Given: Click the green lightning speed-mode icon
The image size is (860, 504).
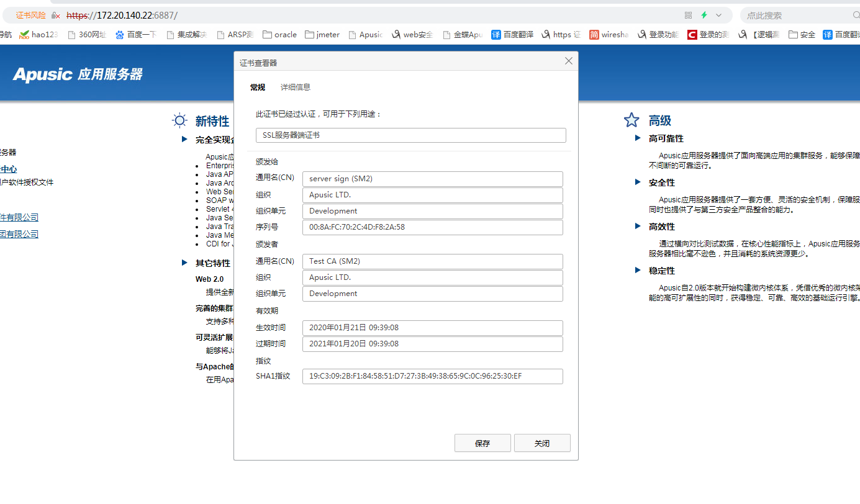Looking at the screenshot, I should coord(704,16).
